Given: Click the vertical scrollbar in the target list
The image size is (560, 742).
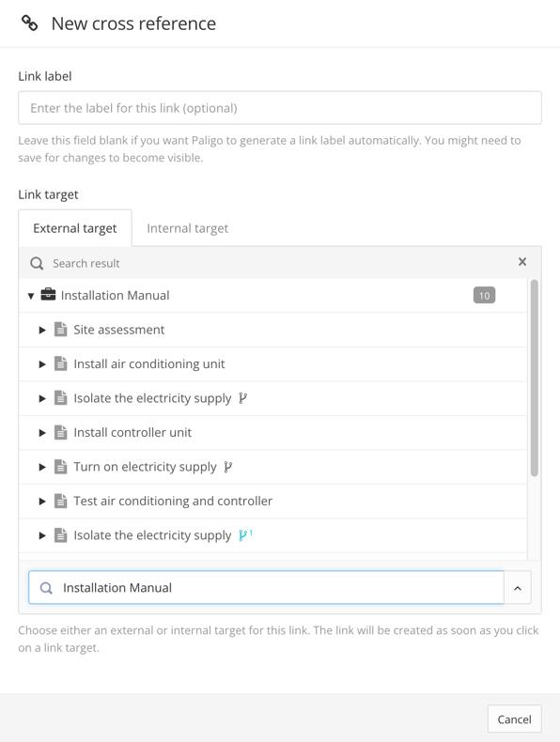Looking at the screenshot, I should [x=535, y=378].
